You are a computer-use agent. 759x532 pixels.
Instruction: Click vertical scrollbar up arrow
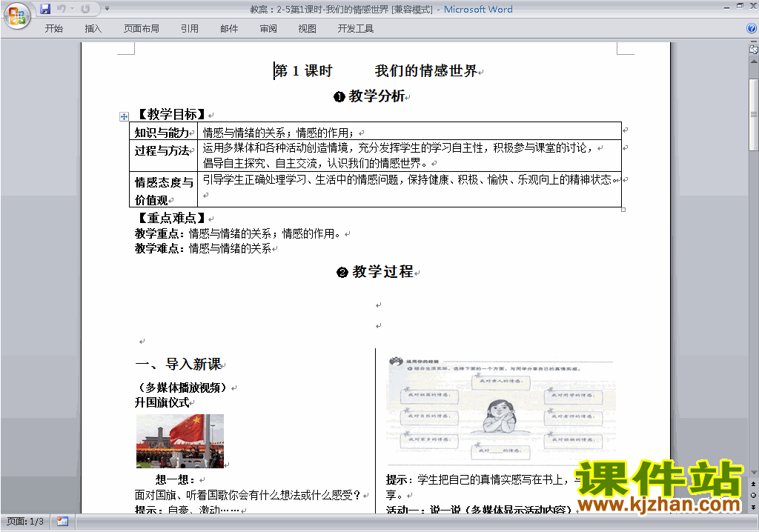coord(754,62)
